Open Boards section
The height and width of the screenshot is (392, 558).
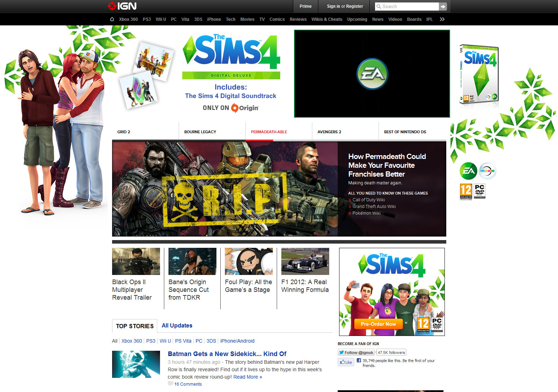(x=414, y=19)
